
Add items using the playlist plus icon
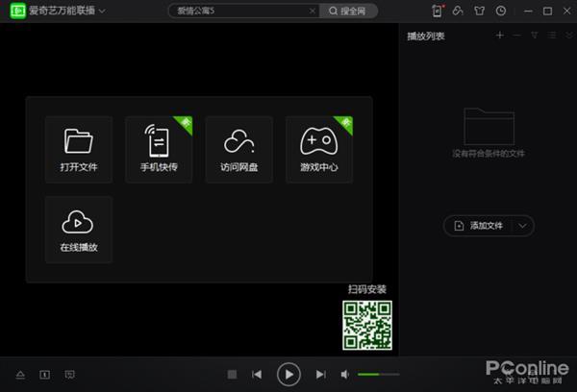click(500, 36)
